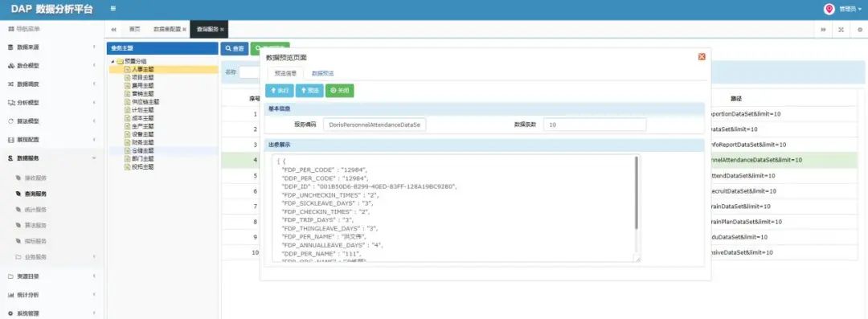Click the settings gear icon at tab bar end
The height and width of the screenshot is (319, 868).
pyautogui.click(x=860, y=30)
